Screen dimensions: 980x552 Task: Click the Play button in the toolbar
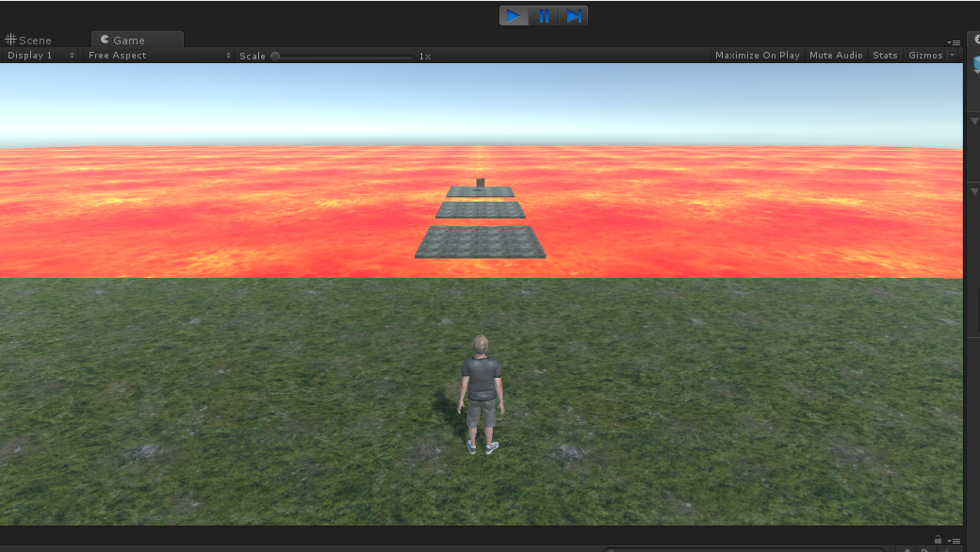[514, 16]
